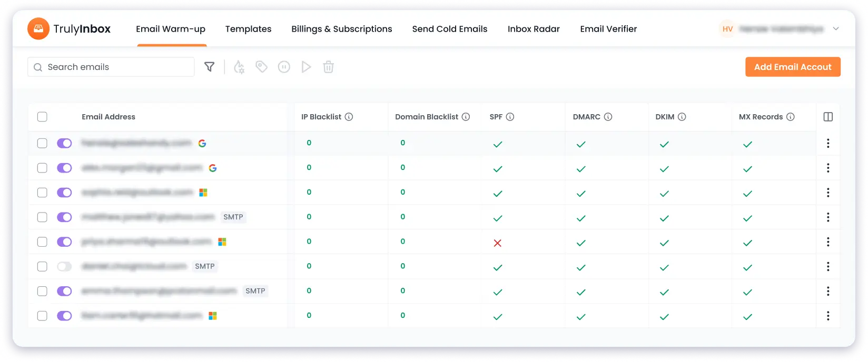Click the tag label icon in toolbar
This screenshot has height=362, width=868.
click(262, 67)
